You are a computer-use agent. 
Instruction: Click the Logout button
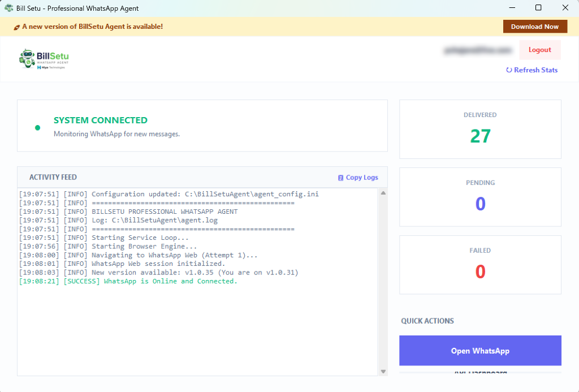pyautogui.click(x=540, y=50)
